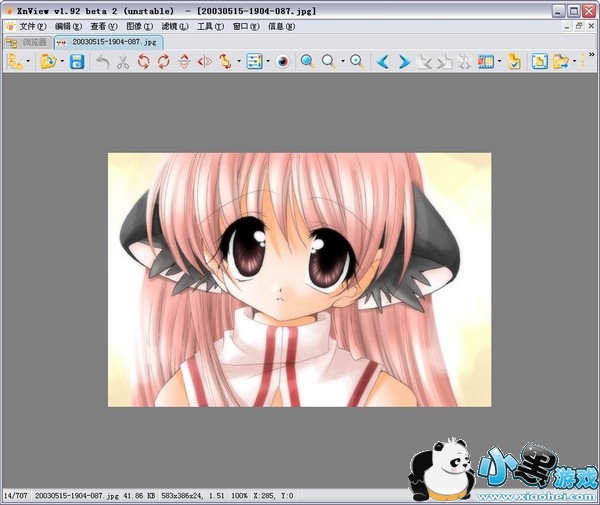
Task: Click the Undo arrow icon
Action: (102, 62)
